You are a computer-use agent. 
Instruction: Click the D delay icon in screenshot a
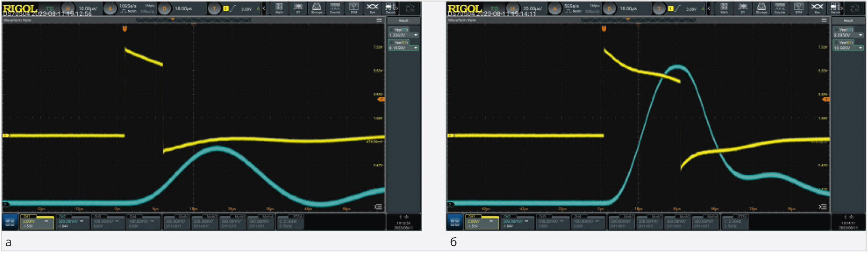pos(164,9)
